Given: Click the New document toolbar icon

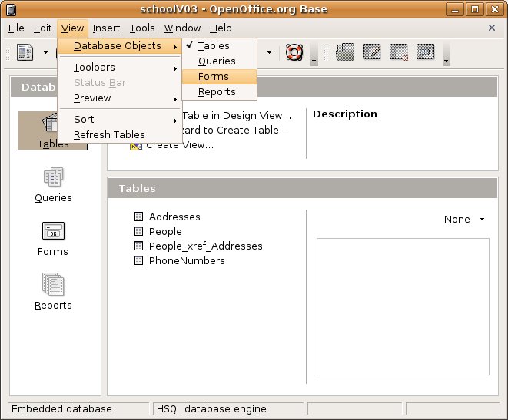Looking at the screenshot, I should pos(25,52).
